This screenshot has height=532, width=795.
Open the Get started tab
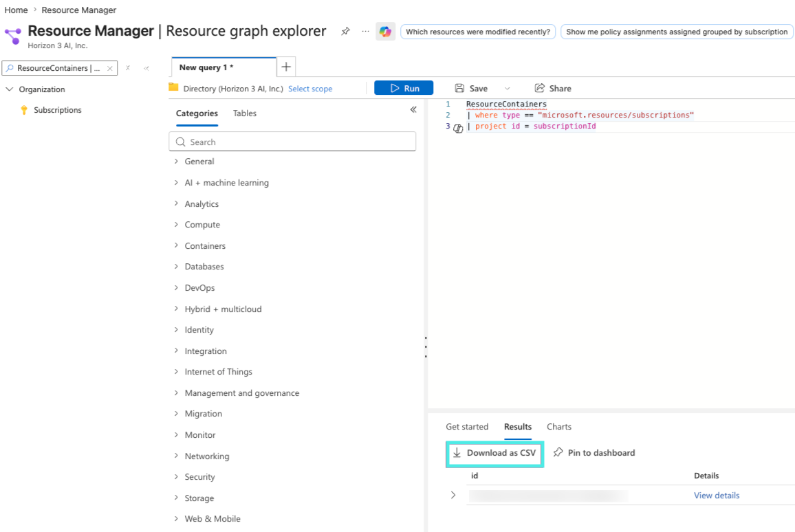[467, 427]
